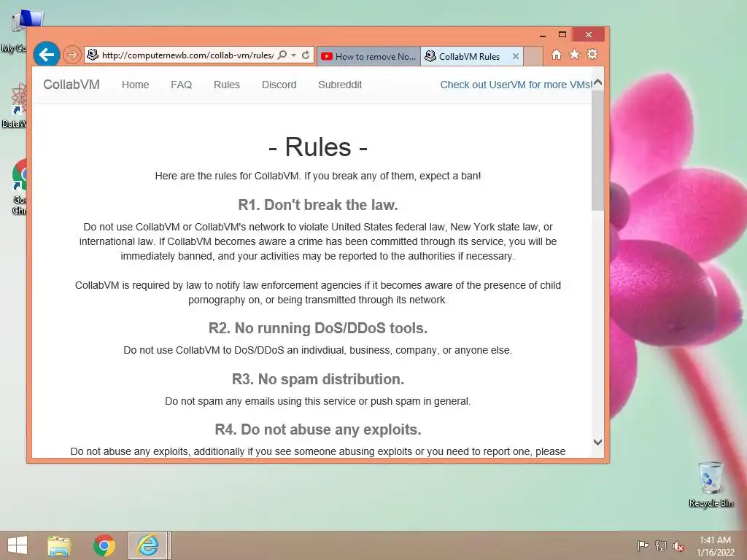
Task: Click the '- Rules -' page heading
Action: [x=318, y=147]
